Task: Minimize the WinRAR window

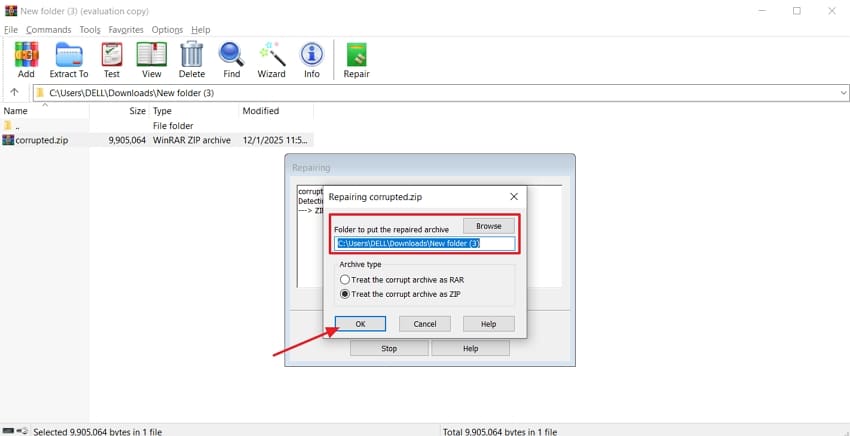Action: pyautogui.click(x=761, y=11)
